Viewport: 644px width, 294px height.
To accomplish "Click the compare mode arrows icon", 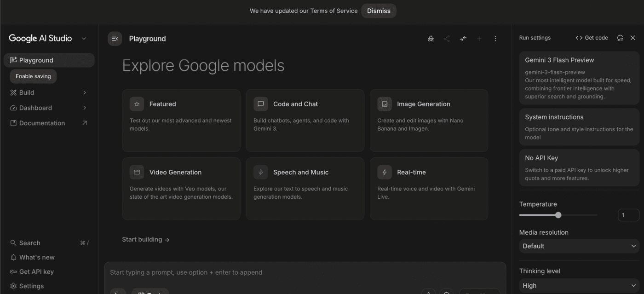I will (x=463, y=39).
